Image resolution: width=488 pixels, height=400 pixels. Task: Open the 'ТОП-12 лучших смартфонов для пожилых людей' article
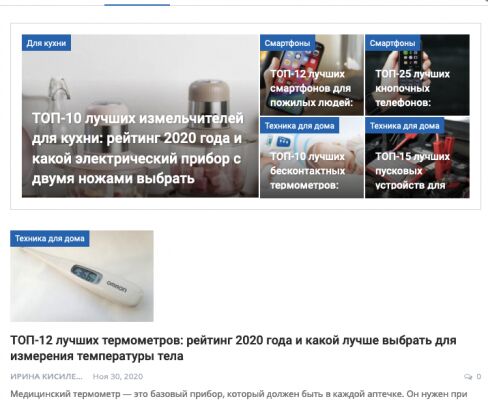[x=311, y=88]
